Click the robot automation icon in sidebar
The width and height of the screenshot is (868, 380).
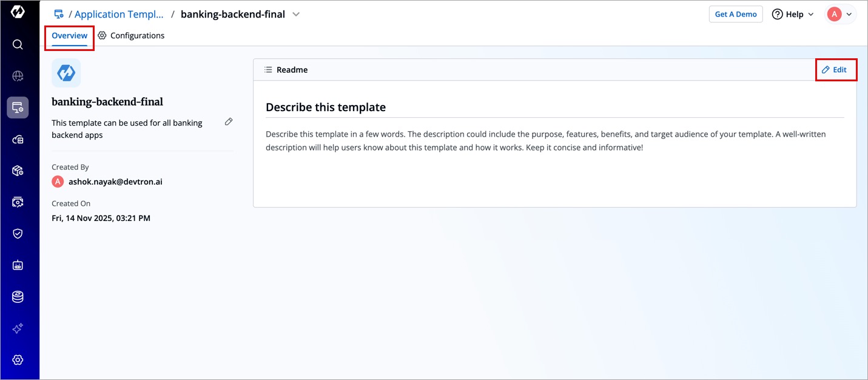18,265
